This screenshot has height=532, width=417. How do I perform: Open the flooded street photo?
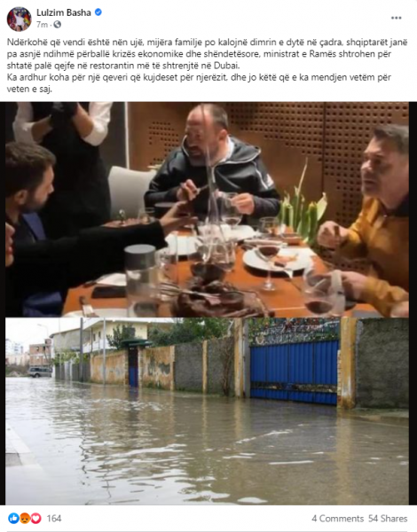pyautogui.click(x=207, y=411)
